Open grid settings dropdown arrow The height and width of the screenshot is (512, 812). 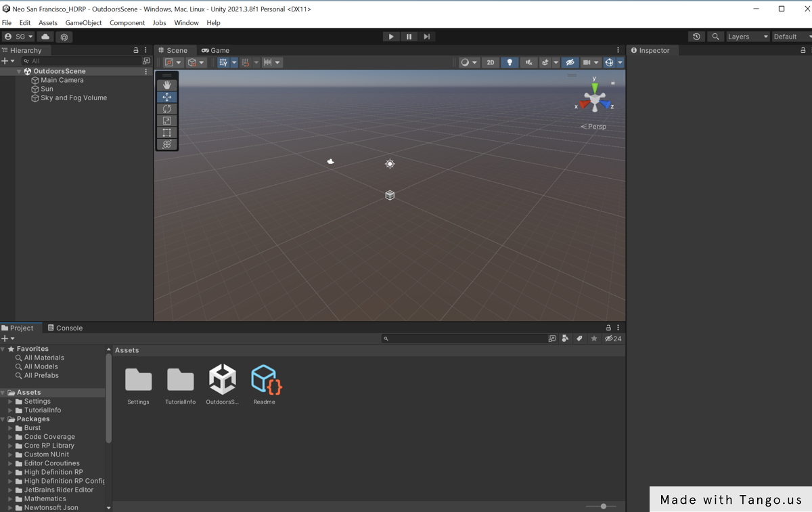click(x=234, y=62)
